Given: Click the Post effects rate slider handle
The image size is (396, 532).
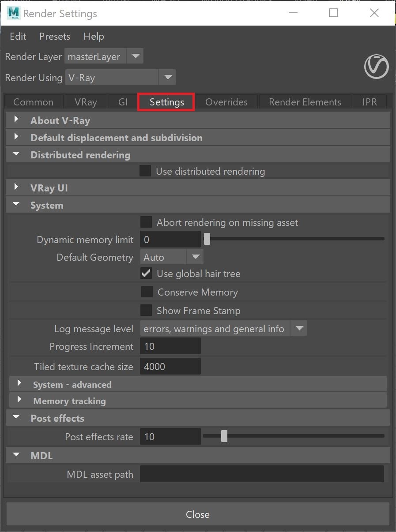Looking at the screenshot, I should pos(224,436).
